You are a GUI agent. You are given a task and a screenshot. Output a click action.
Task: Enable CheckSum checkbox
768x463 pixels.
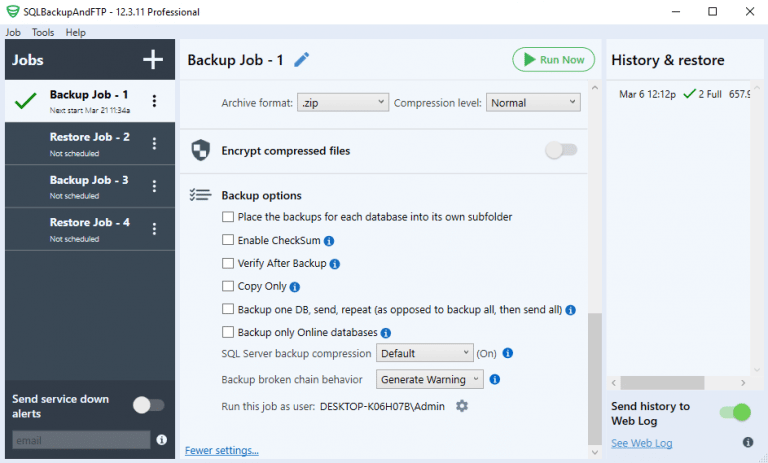[x=228, y=240]
